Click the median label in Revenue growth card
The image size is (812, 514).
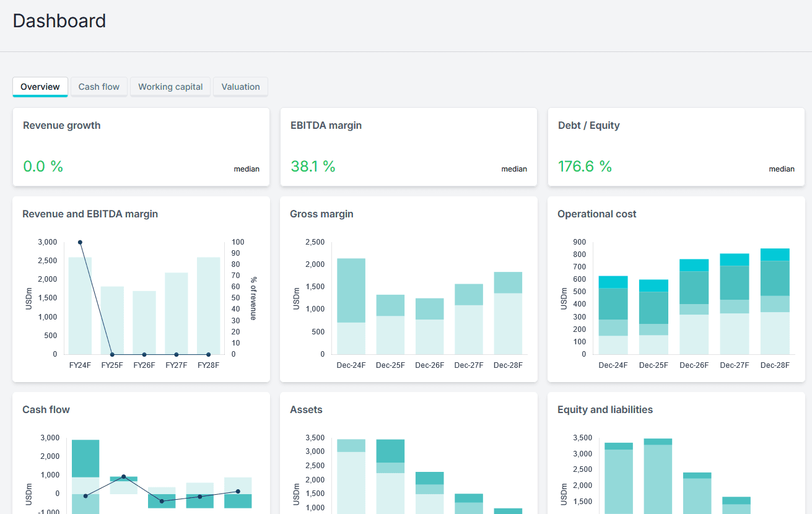click(x=247, y=169)
